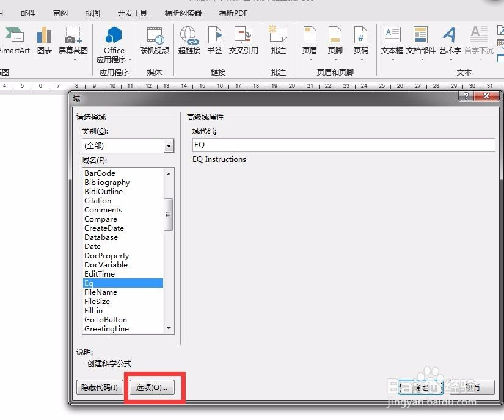Insert a 交叉引用 cross-reference

coord(243,41)
